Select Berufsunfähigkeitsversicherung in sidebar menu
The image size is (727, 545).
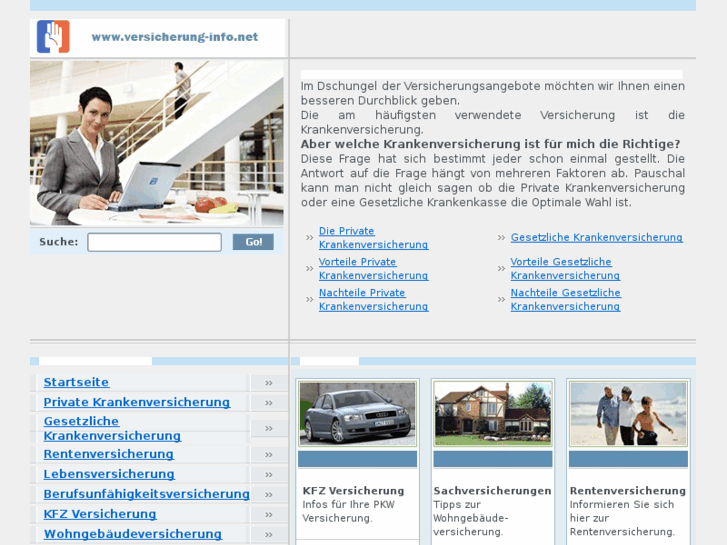(147, 494)
